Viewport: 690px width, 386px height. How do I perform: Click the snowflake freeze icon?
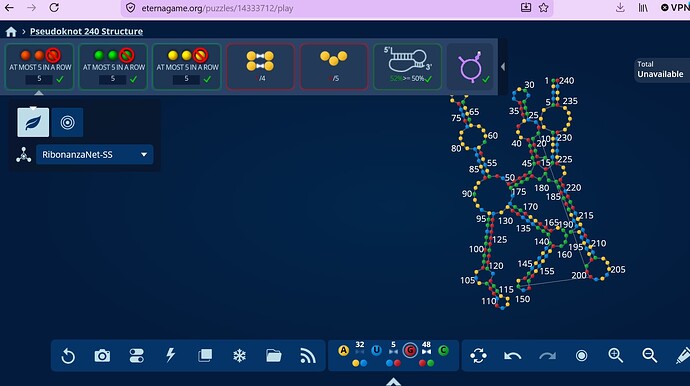coord(239,356)
